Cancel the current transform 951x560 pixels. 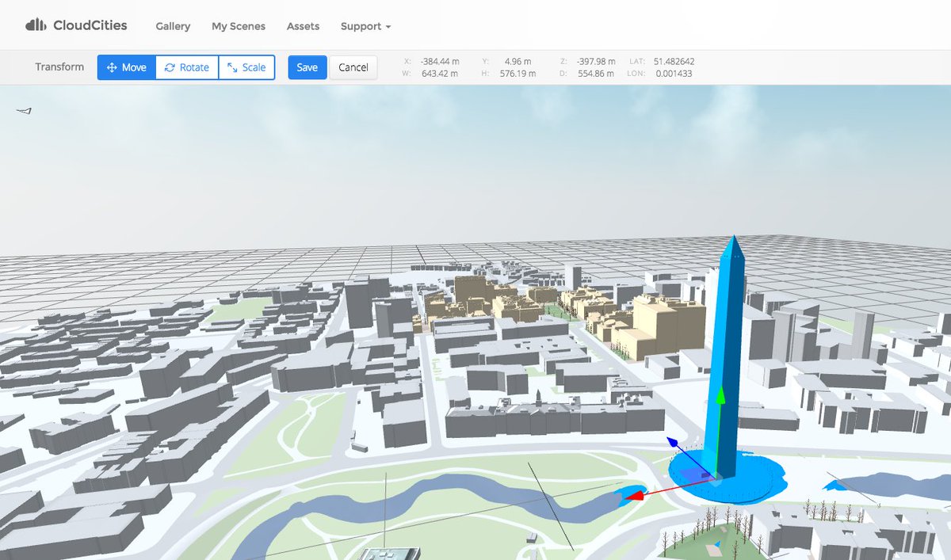tap(353, 67)
